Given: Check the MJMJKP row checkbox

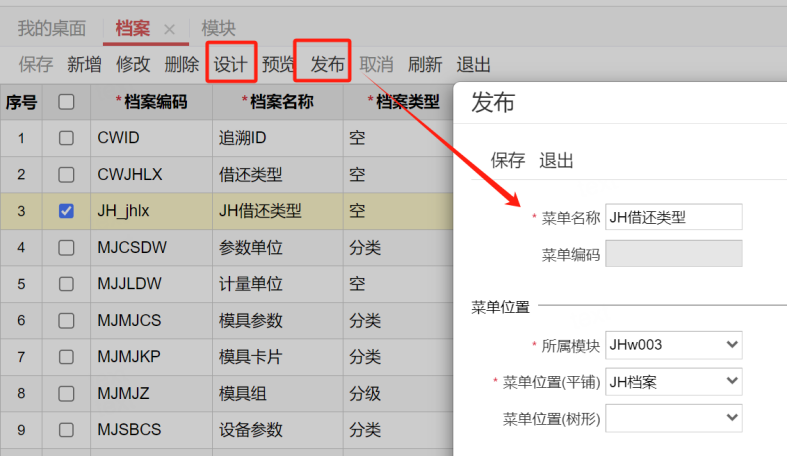Looking at the screenshot, I should [66, 357].
